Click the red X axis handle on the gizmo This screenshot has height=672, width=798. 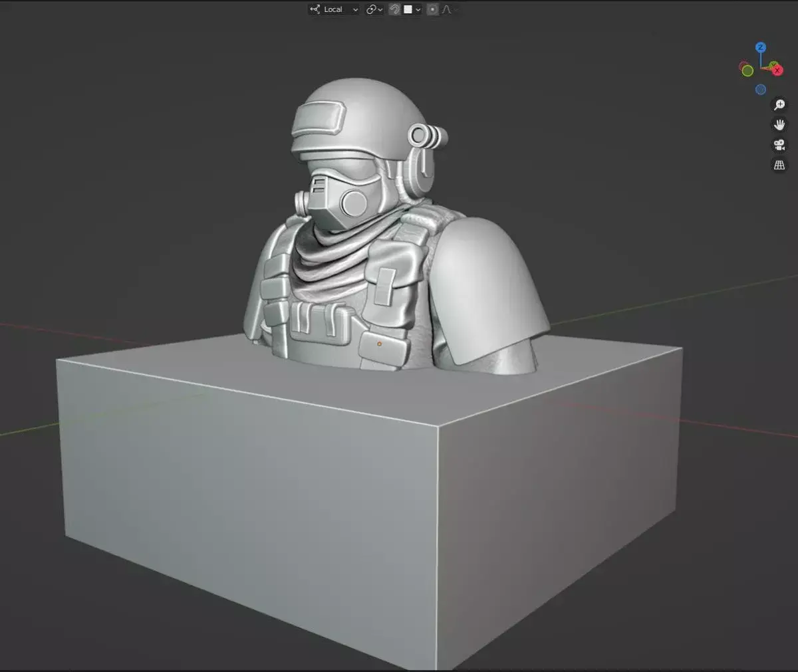tap(777, 70)
